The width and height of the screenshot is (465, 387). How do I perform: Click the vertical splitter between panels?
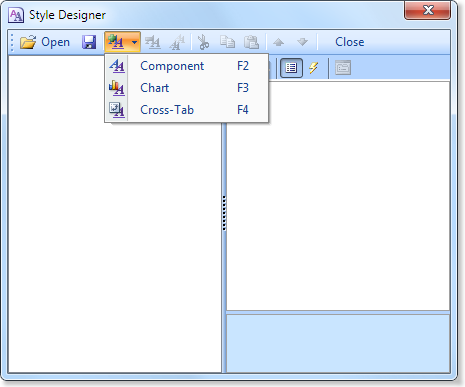[x=224, y=213]
